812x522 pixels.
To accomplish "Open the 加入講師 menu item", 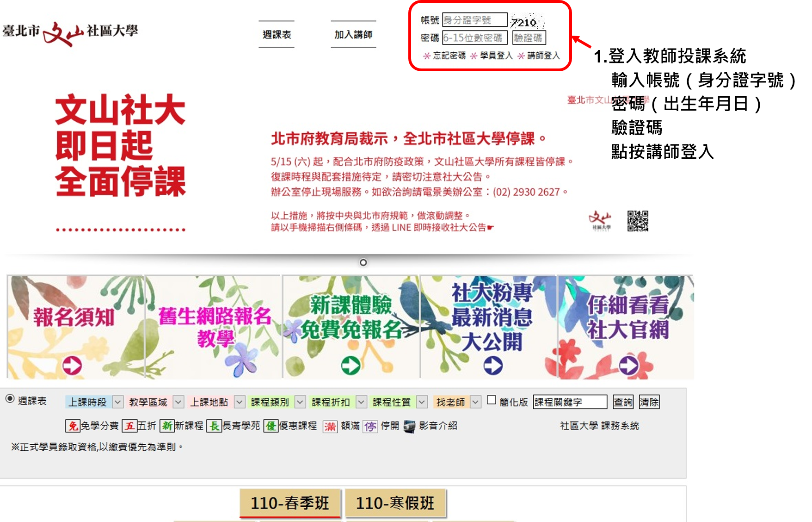I will [353, 34].
